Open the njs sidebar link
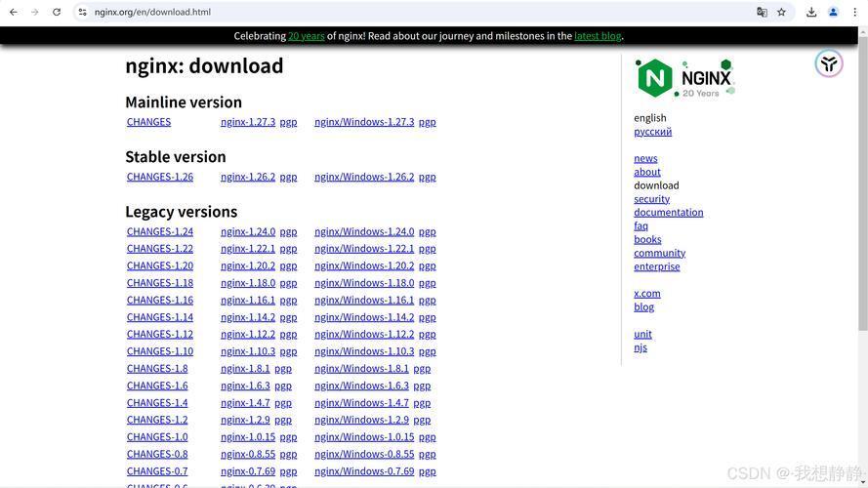Viewport: 868px width, 488px height. coord(641,347)
